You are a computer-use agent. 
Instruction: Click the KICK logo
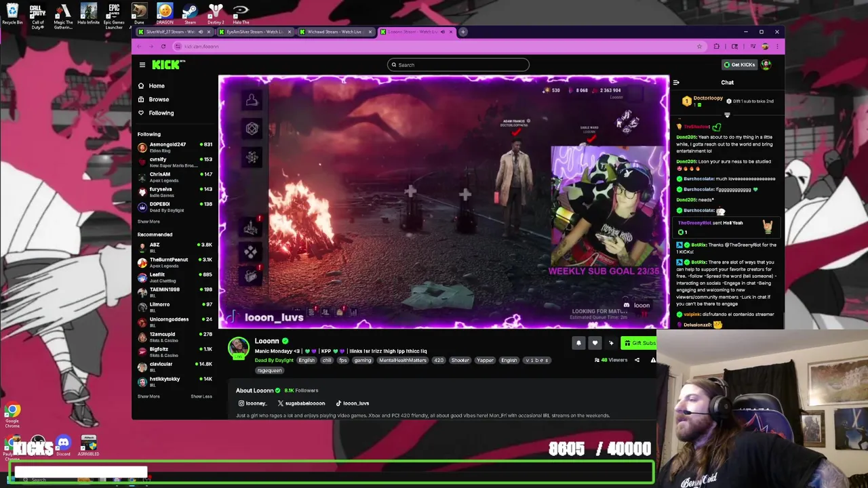pyautogui.click(x=167, y=64)
